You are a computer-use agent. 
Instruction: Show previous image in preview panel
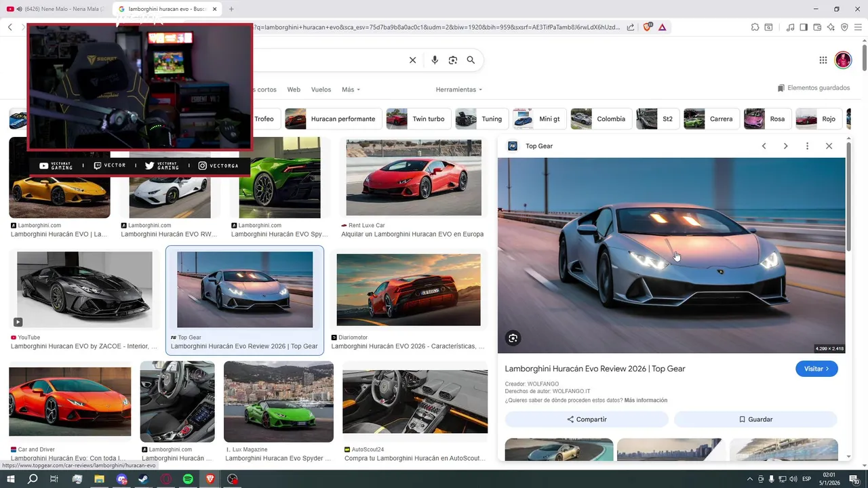[764, 146]
